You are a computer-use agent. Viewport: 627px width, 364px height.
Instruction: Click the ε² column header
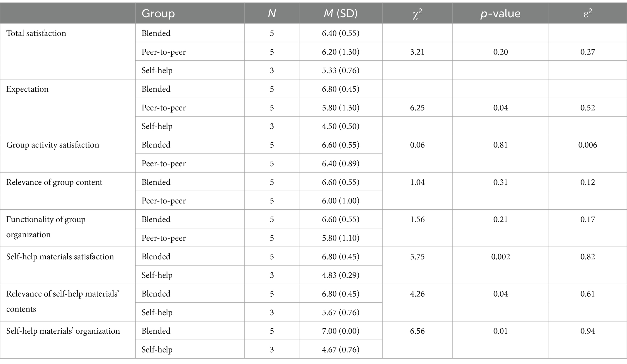[x=588, y=13]
